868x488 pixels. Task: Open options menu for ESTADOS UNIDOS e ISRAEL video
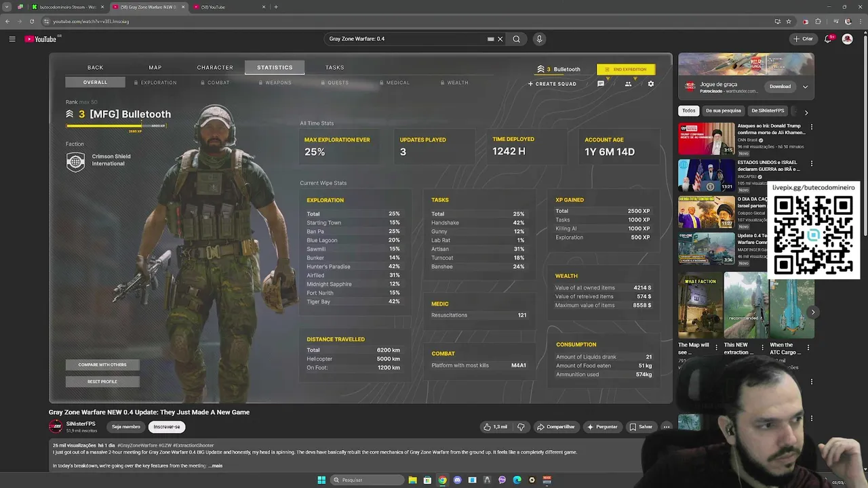point(812,163)
